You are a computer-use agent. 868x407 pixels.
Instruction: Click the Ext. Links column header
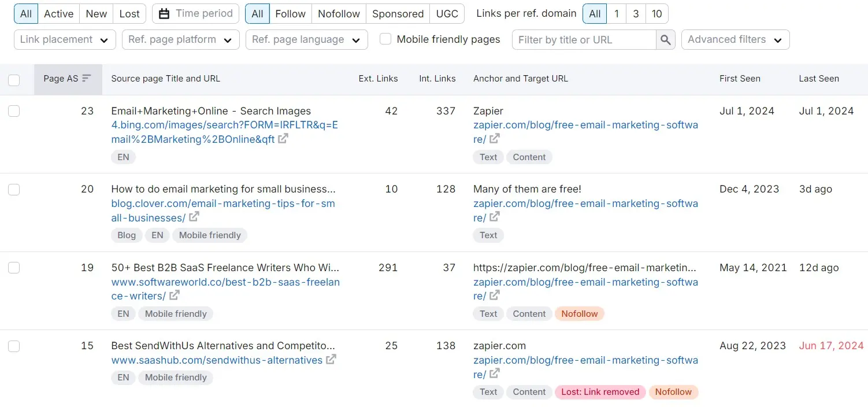click(x=378, y=79)
